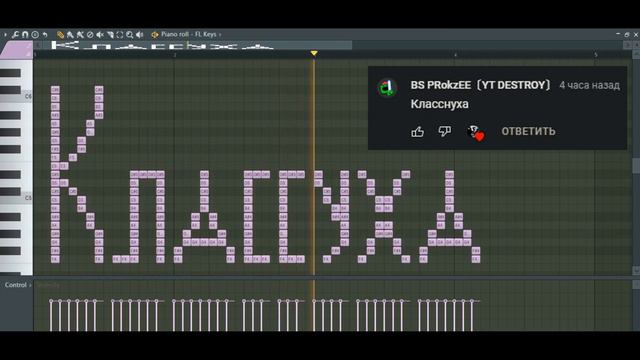
Task: Select the Slice tool
Action: 110,35
